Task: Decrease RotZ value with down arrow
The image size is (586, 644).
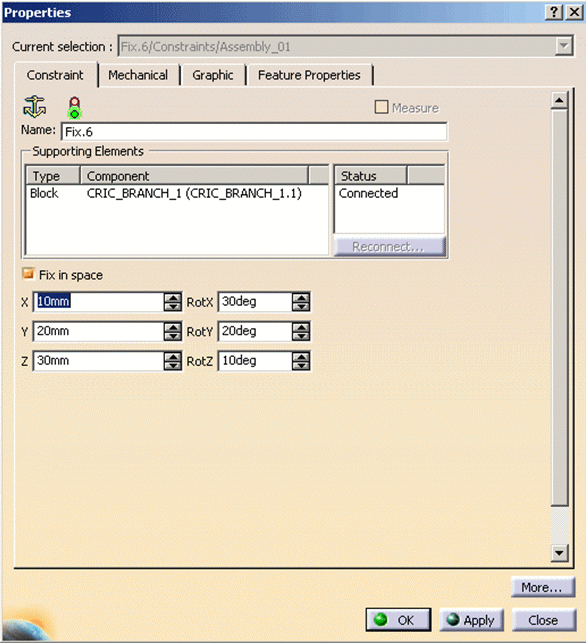Action: pos(301,366)
